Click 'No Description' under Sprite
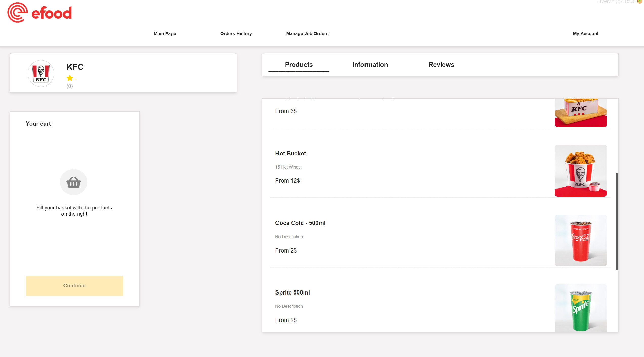 [289, 306]
